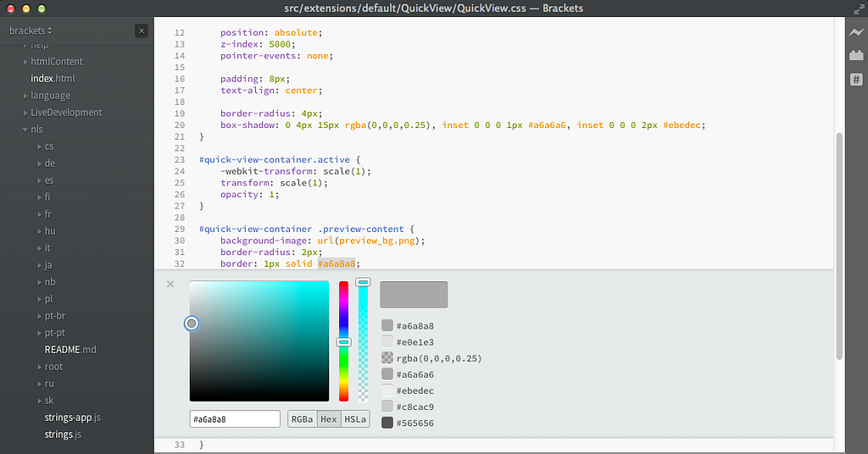The height and width of the screenshot is (454, 868).
Task: Select the rgba(0,0,0,0.25) checkered swatch
Action: (x=387, y=358)
